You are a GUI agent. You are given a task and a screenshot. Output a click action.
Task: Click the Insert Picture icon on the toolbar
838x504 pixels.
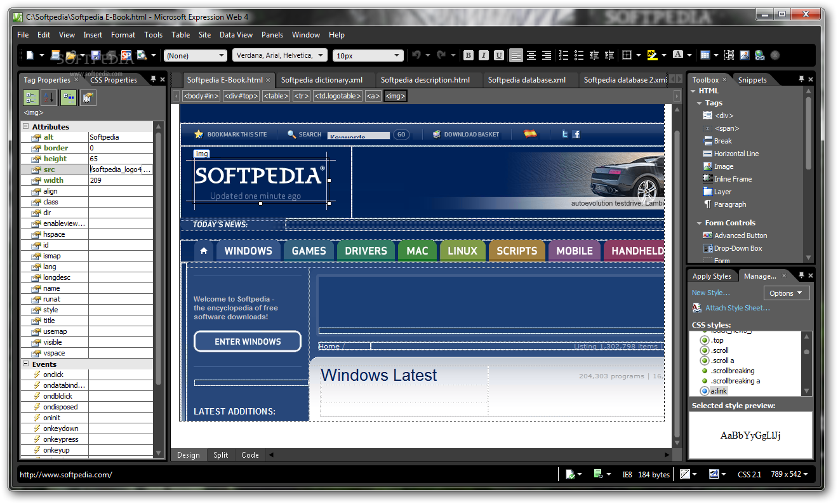pos(744,55)
